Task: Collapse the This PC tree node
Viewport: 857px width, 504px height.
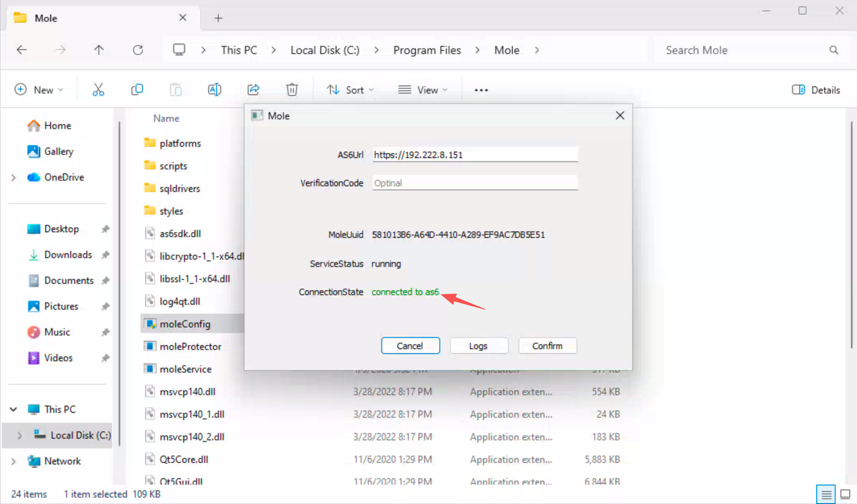Action: [13, 409]
